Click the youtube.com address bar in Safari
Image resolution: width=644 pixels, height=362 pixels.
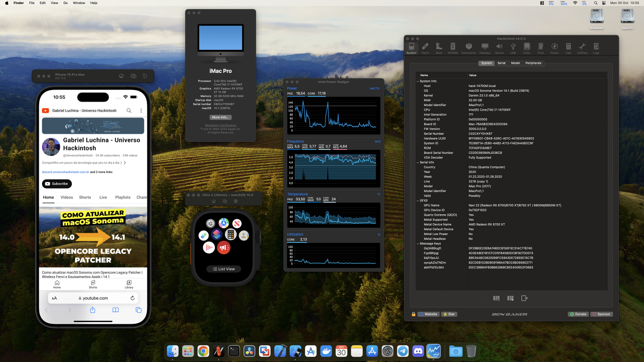click(x=93, y=298)
